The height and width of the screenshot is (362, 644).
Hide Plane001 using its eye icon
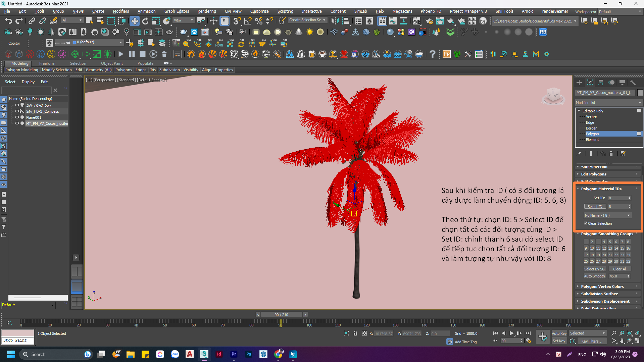coord(17,117)
